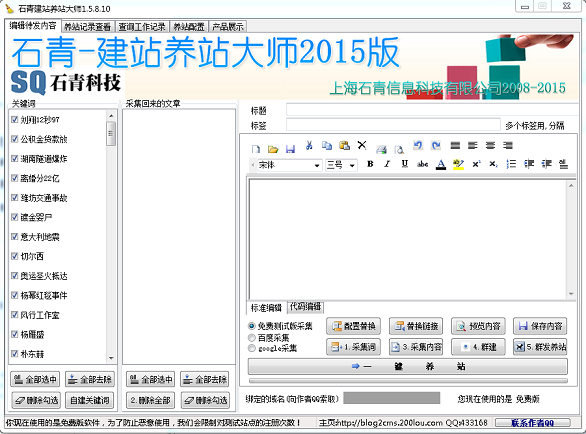The height and width of the screenshot is (434, 586).
Task: Click the 配置替换 button
Action: coord(354,326)
